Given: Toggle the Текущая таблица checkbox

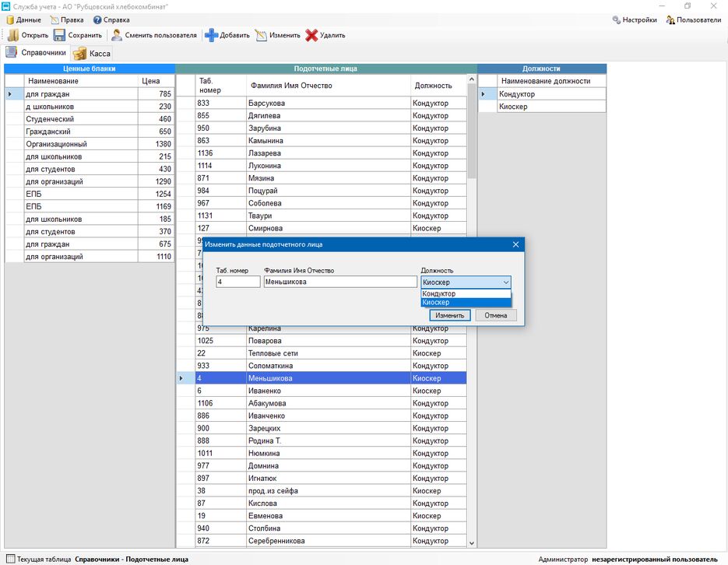Looking at the screenshot, I should (11, 559).
